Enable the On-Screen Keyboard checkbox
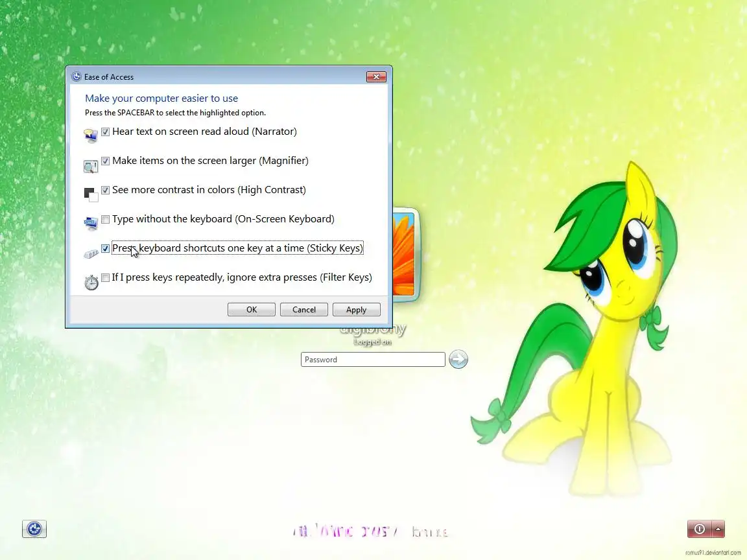Image resolution: width=747 pixels, height=560 pixels. pos(105,219)
